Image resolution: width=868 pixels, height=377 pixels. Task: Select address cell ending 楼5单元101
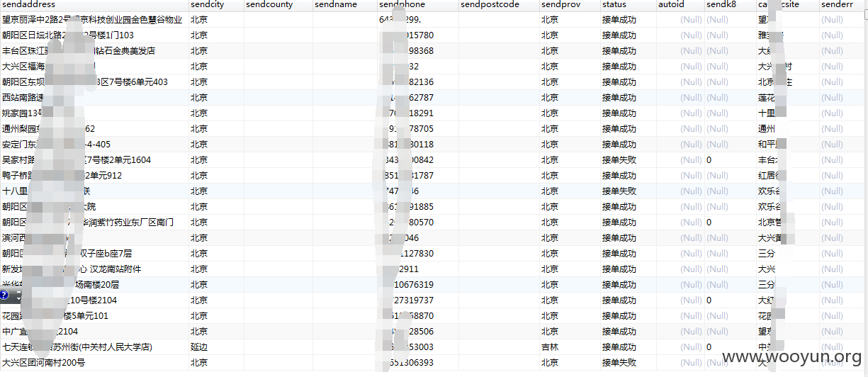point(94,315)
